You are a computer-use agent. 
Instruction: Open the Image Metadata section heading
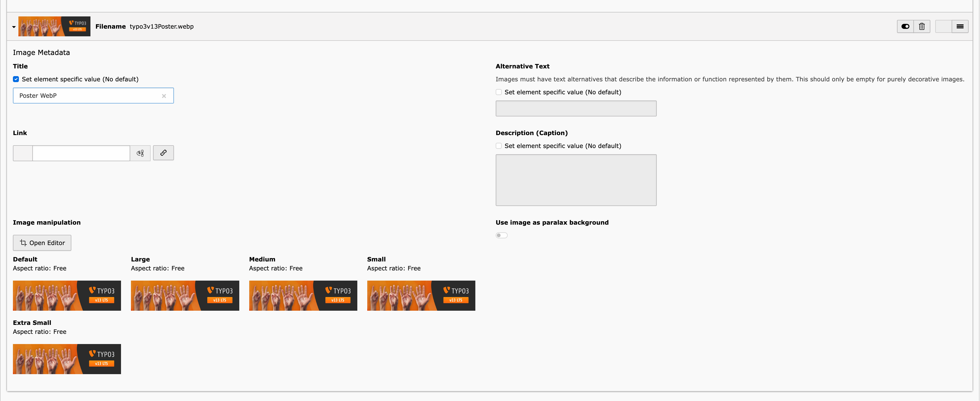point(41,52)
